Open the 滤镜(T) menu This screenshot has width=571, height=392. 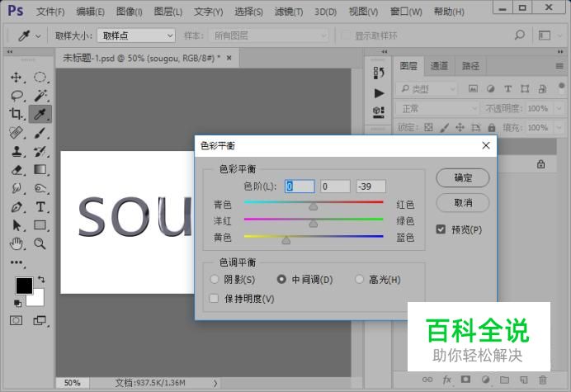289,12
